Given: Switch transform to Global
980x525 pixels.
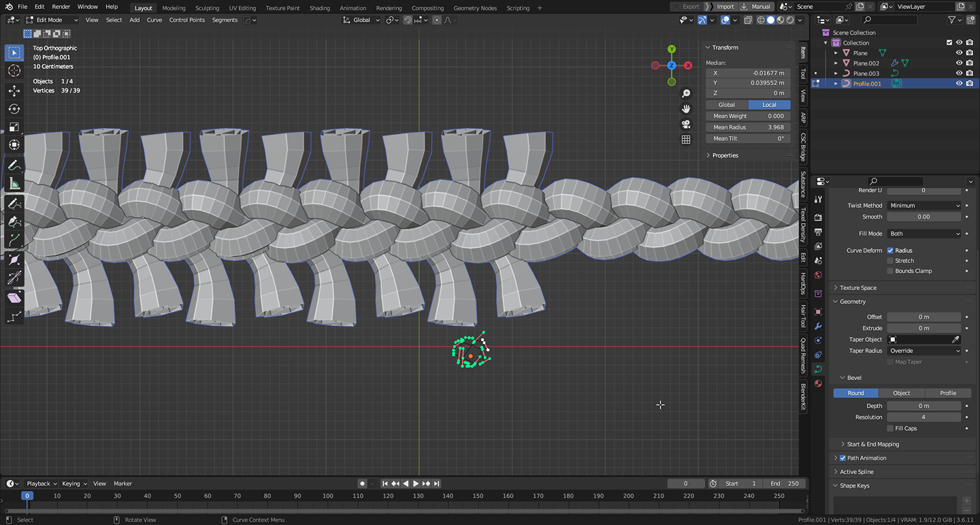Looking at the screenshot, I should pyautogui.click(x=726, y=105).
